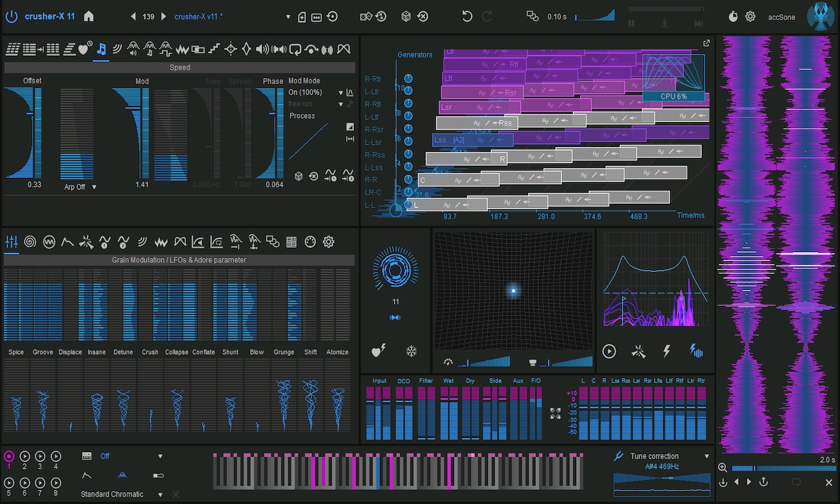Switch to the Speed tab via the music note
840x504 pixels.
tap(101, 47)
